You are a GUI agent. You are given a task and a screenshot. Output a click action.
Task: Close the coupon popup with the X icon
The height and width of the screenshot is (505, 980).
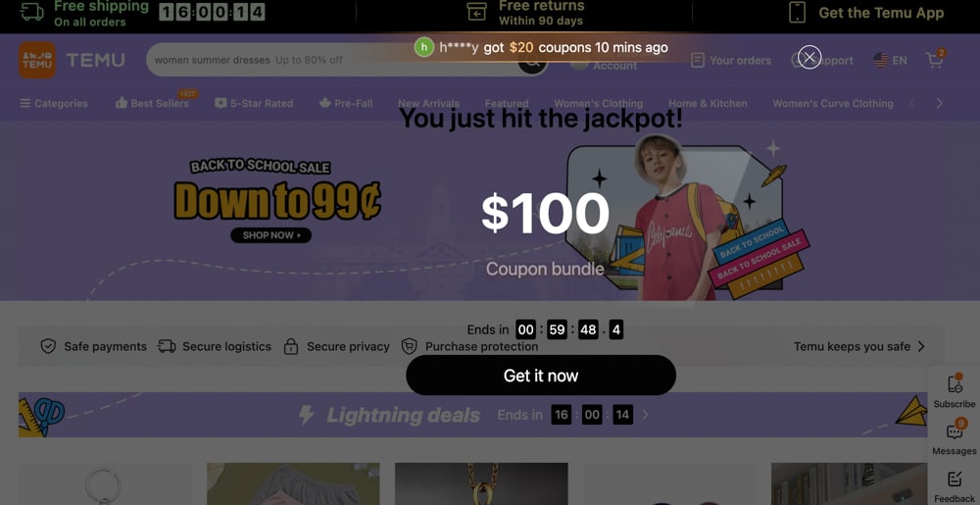point(808,58)
